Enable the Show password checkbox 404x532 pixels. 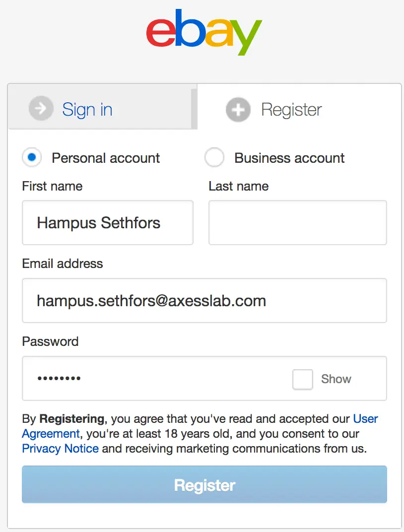coord(303,379)
